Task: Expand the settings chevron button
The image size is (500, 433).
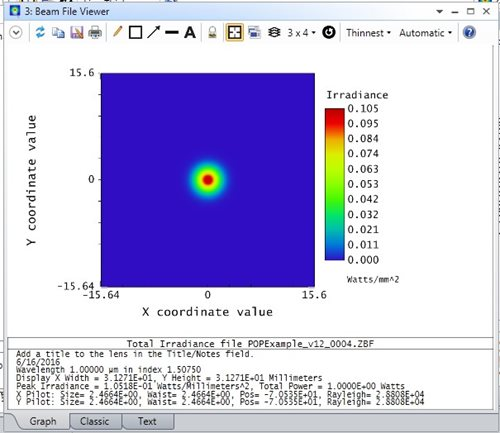Action: (16, 33)
